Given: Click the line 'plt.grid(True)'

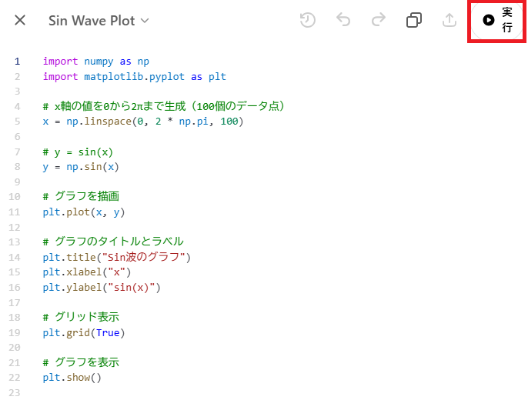Looking at the screenshot, I should [x=84, y=333].
